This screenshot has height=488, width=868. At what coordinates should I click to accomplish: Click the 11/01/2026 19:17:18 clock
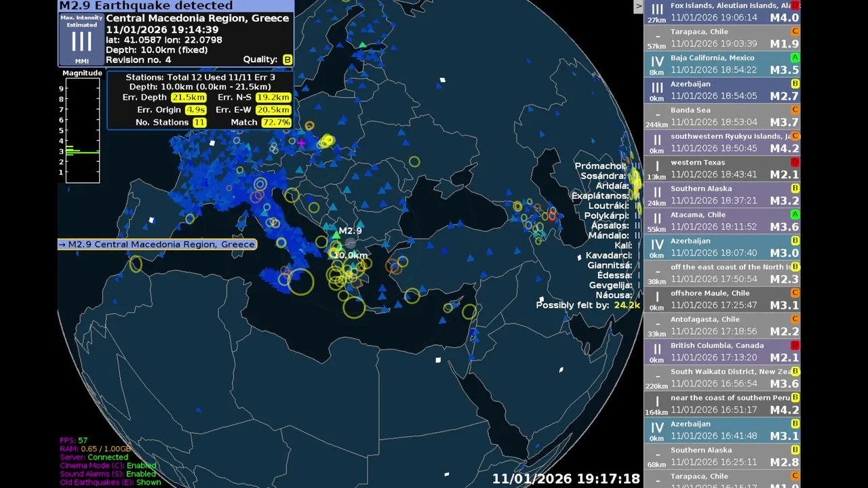(566, 479)
